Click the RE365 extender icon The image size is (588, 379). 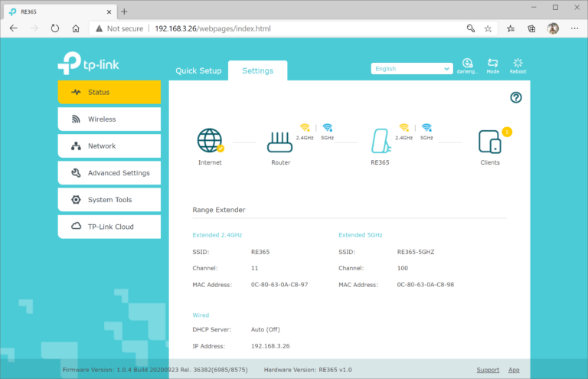point(381,141)
